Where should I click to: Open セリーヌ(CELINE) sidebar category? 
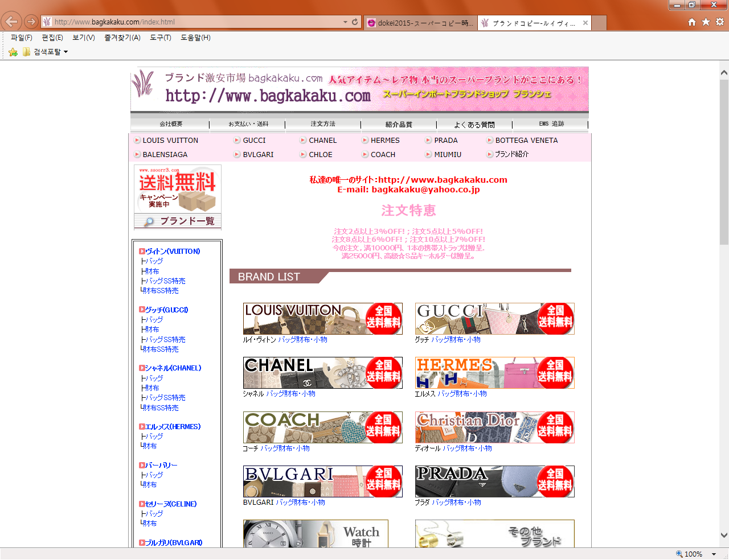(171, 504)
